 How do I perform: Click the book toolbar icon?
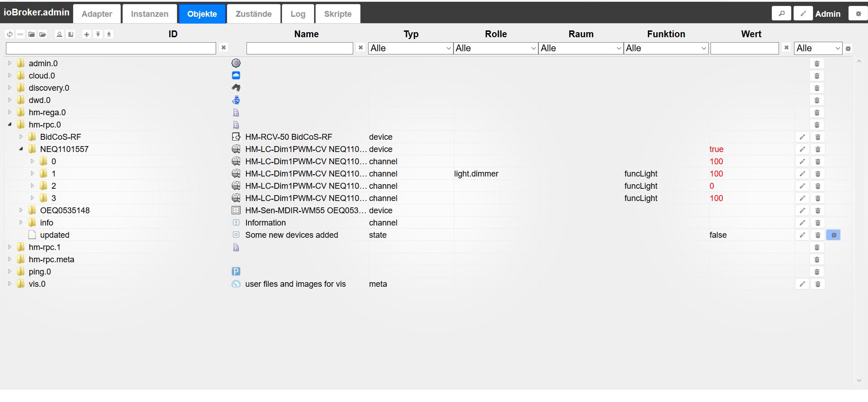click(x=71, y=34)
